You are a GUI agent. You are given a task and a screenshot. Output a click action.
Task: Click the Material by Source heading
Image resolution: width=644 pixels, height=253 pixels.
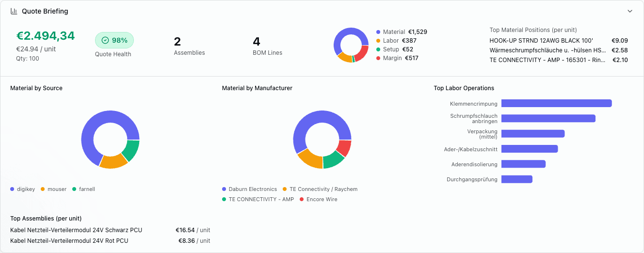[36, 88]
